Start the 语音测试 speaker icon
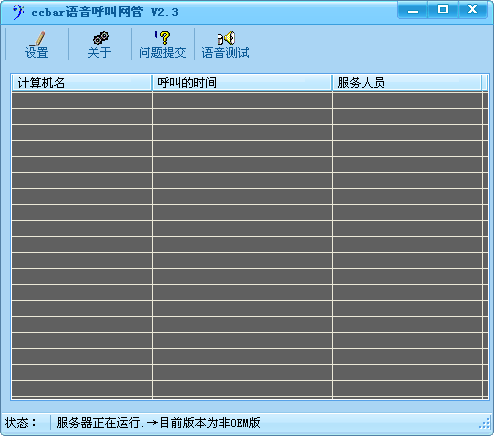 pyautogui.click(x=226, y=38)
